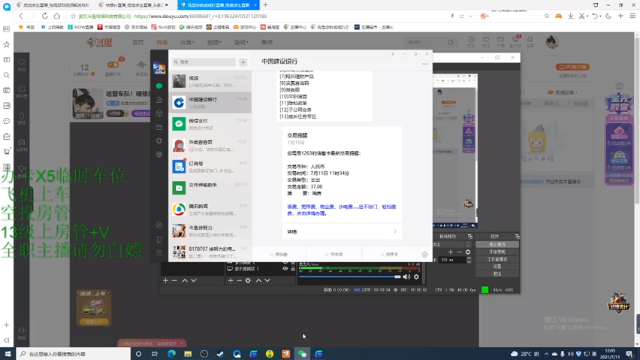Viewport: 640px width, 360px height.
Task: Click the browser back arrow
Action: pos(21,16)
